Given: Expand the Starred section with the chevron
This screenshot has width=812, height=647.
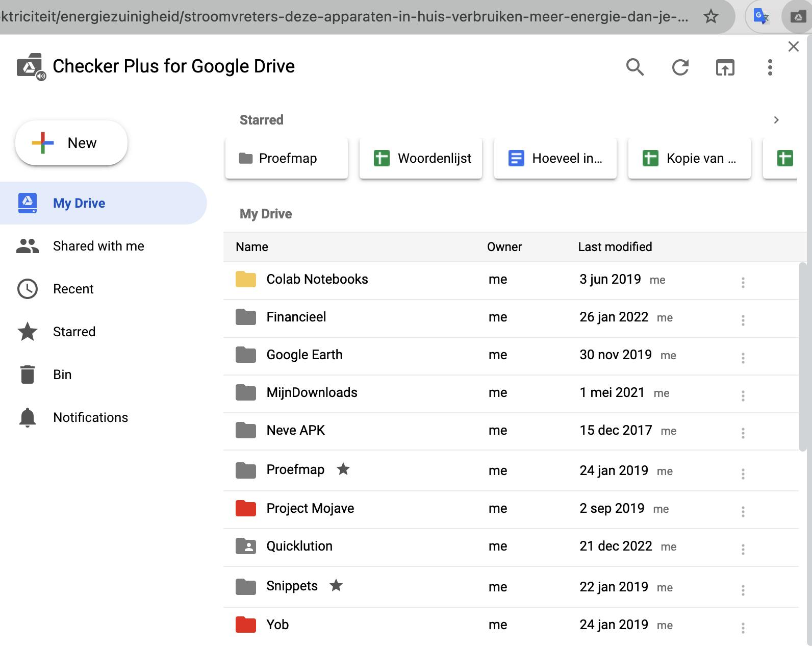Looking at the screenshot, I should 776,120.
